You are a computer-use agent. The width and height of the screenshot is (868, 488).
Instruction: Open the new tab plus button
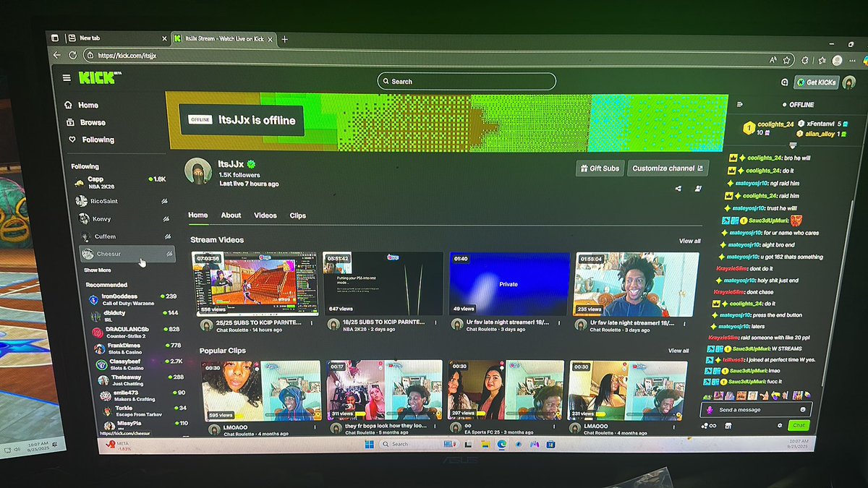(284, 39)
